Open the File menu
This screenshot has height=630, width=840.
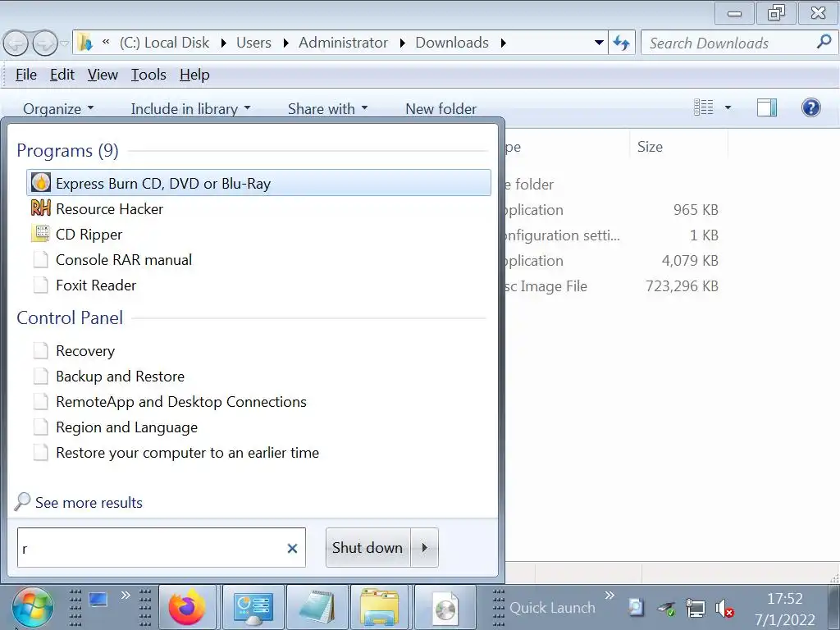coord(26,75)
